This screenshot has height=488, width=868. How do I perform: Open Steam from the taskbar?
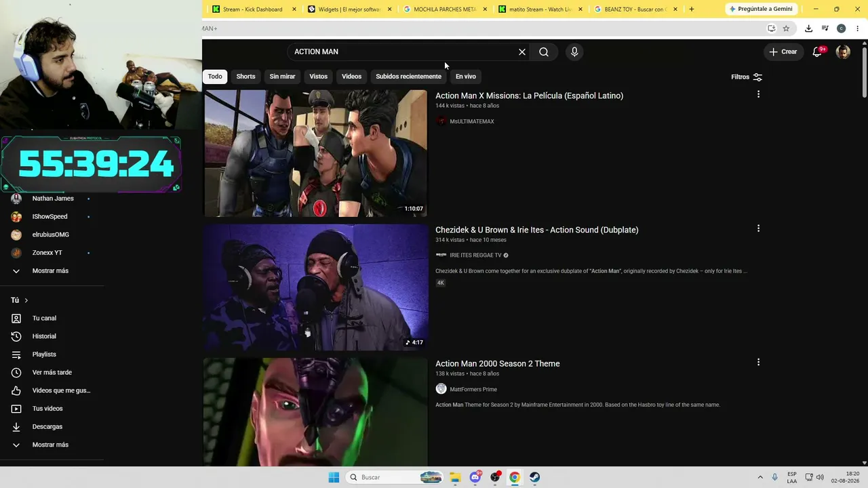pos(535,477)
